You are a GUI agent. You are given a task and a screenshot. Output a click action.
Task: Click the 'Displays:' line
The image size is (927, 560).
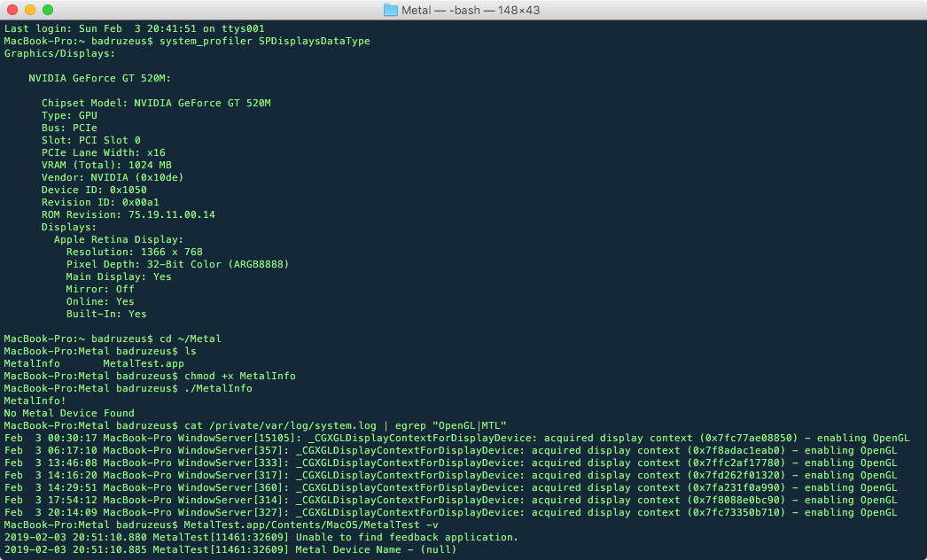click(68, 227)
